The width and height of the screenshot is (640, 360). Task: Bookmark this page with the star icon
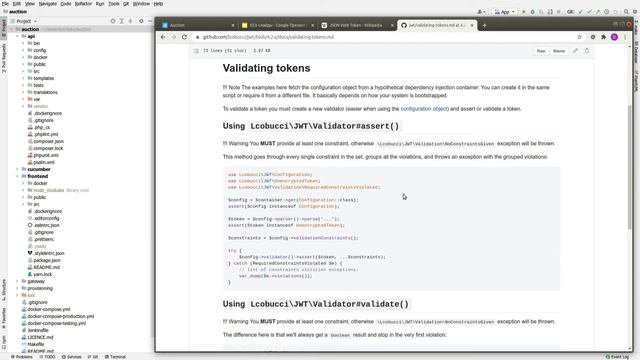[x=579, y=37]
